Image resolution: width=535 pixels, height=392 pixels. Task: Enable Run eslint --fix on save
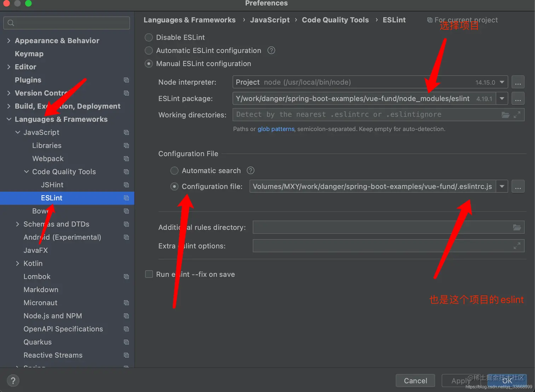(149, 274)
